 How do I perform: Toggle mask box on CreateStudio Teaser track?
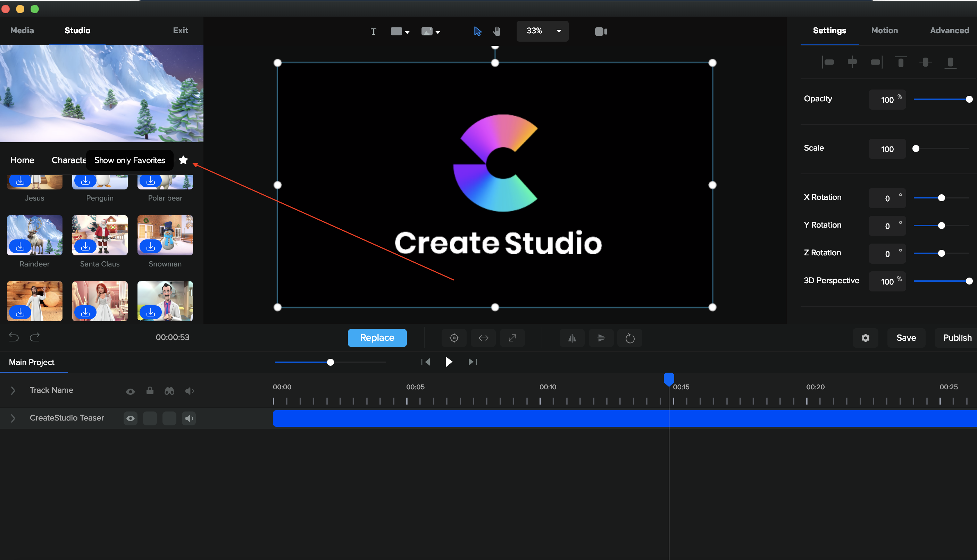point(169,418)
